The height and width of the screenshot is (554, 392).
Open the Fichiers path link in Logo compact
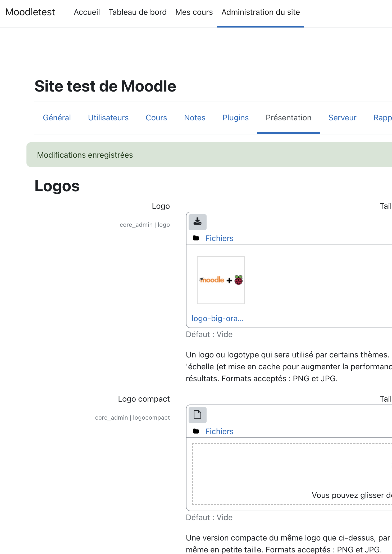(219, 432)
